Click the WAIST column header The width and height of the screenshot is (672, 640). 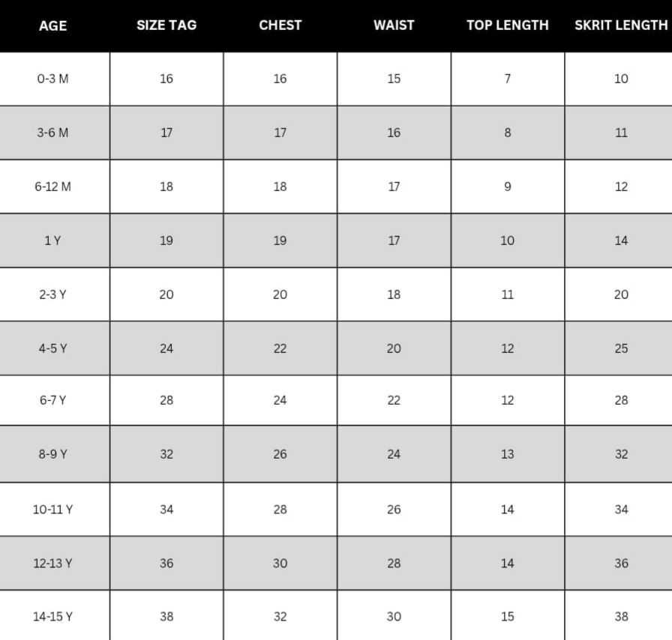click(x=394, y=25)
